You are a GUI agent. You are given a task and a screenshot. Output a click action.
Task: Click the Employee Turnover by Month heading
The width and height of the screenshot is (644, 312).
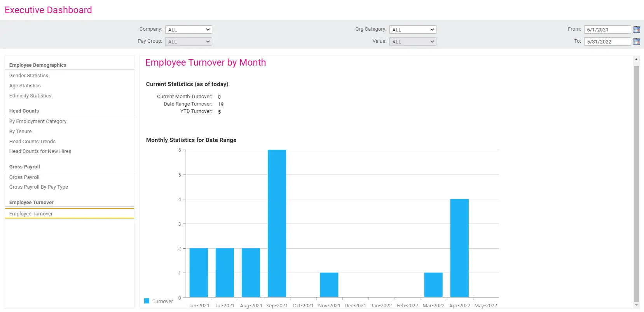[x=206, y=62]
